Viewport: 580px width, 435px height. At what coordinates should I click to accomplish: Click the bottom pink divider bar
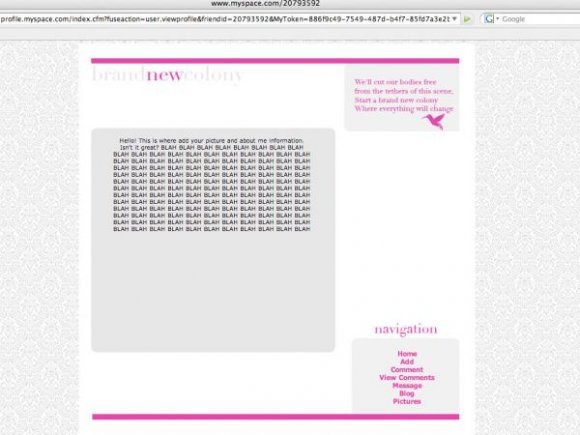[x=276, y=417]
